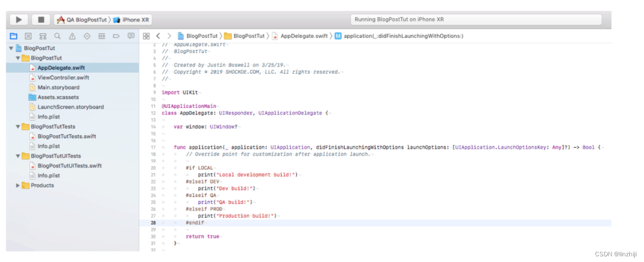Open the iPhone XR device selector
644x262 pixels.
tap(131, 20)
